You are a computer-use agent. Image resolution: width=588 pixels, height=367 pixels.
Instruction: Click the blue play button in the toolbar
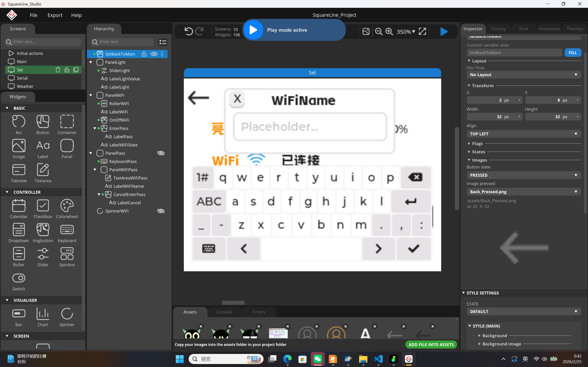pos(444,31)
